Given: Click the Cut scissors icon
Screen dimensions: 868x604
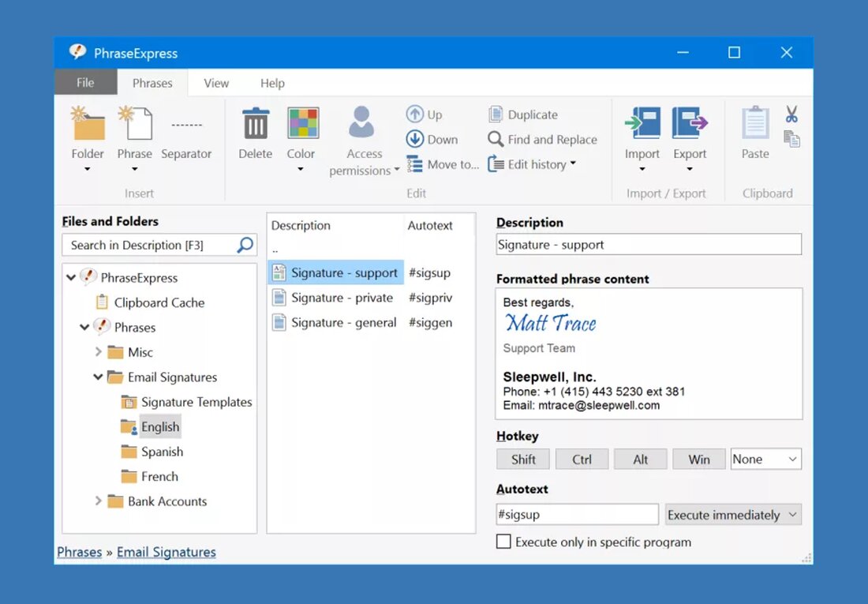Looking at the screenshot, I should click(x=791, y=114).
